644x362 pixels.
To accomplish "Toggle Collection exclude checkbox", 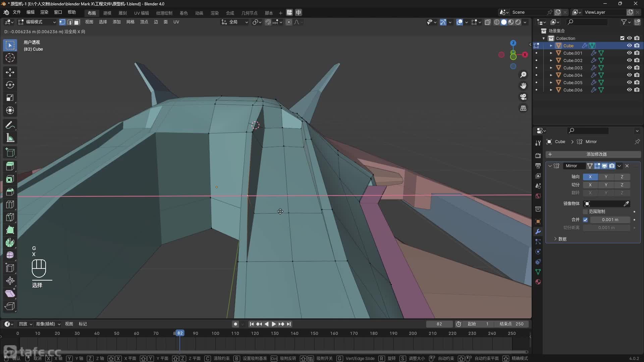I will point(622,38).
